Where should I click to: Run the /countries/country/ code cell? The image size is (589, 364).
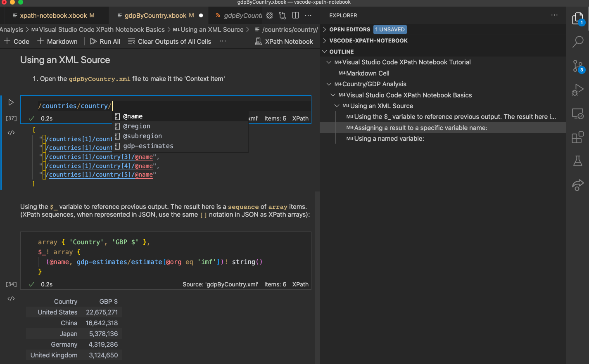pos(11,102)
